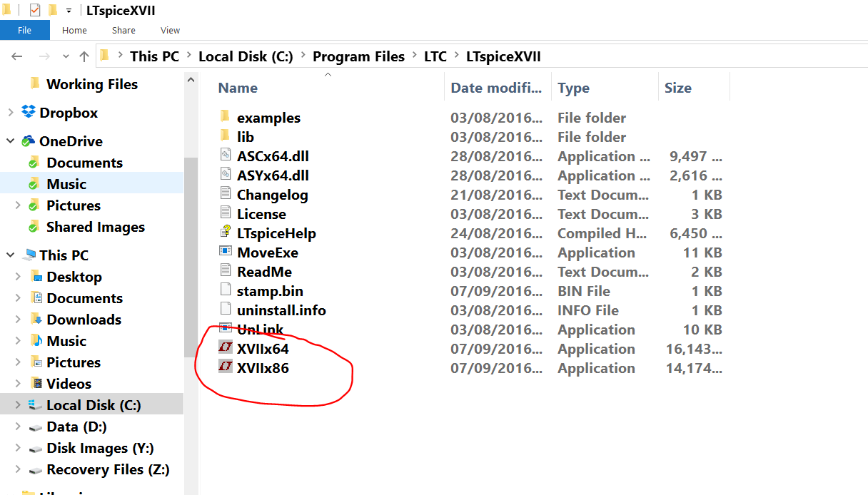The image size is (868, 495).
Task: Expand the Data (D:) node
Action: tap(19, 427)
